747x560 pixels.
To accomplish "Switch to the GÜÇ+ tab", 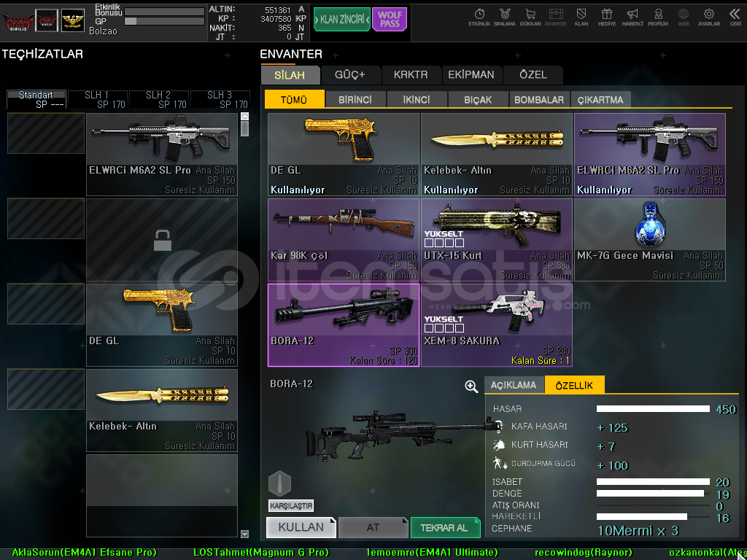I will pyautogui.click(x=350, y=75).
